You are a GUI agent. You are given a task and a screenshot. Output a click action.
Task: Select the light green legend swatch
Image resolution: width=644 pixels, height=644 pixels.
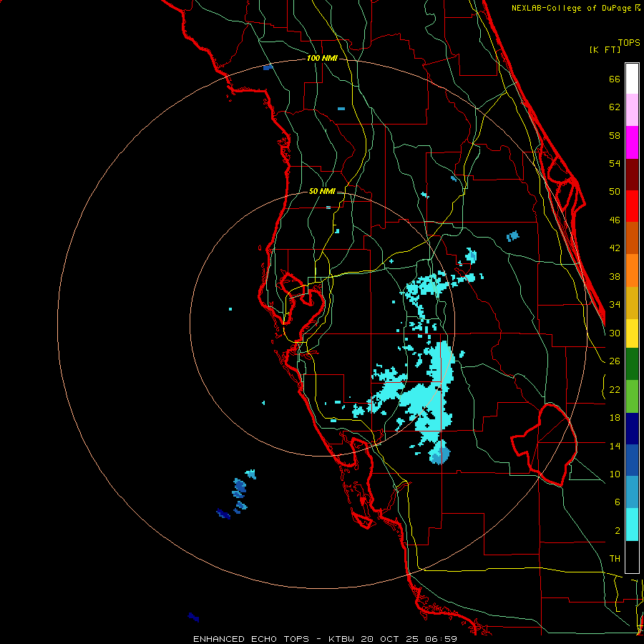pos(632,396)
